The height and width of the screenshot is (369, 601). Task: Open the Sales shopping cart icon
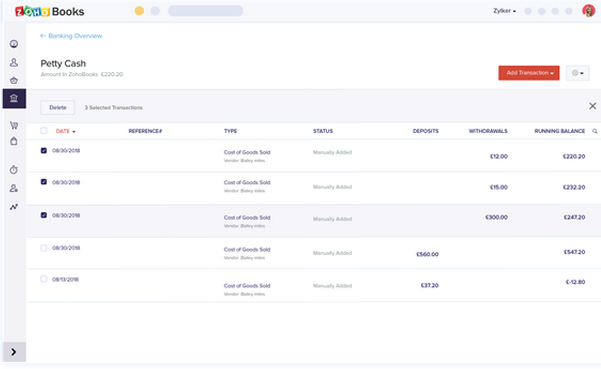point(14,125)
